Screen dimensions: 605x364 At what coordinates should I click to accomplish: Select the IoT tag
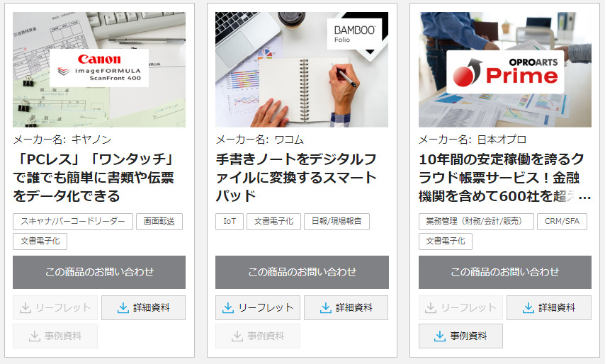[230, 222]
